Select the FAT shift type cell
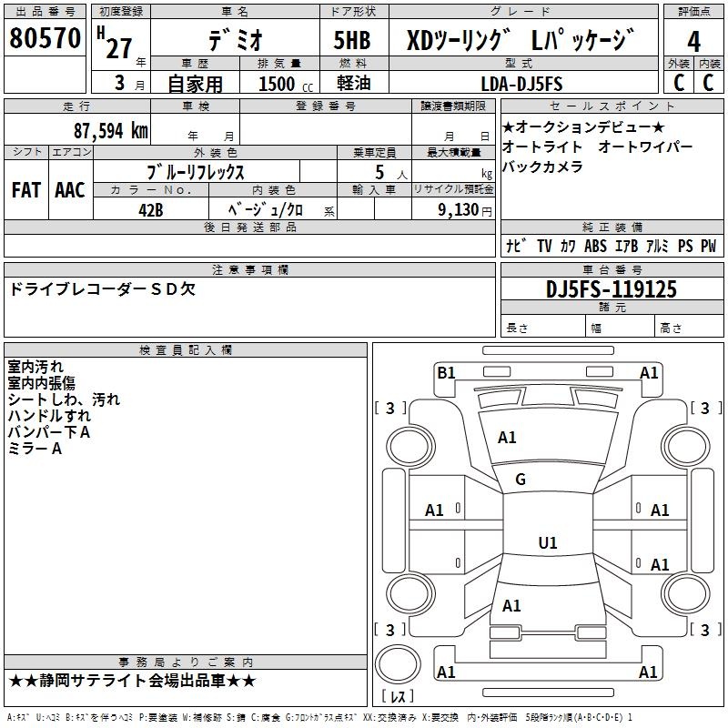Image resolution: width=728 pixels, height=728 pixels. (25, 189)
